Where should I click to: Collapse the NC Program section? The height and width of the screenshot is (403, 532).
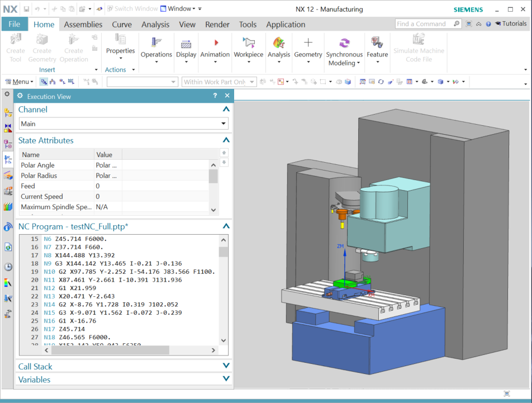tap(226, 226)
